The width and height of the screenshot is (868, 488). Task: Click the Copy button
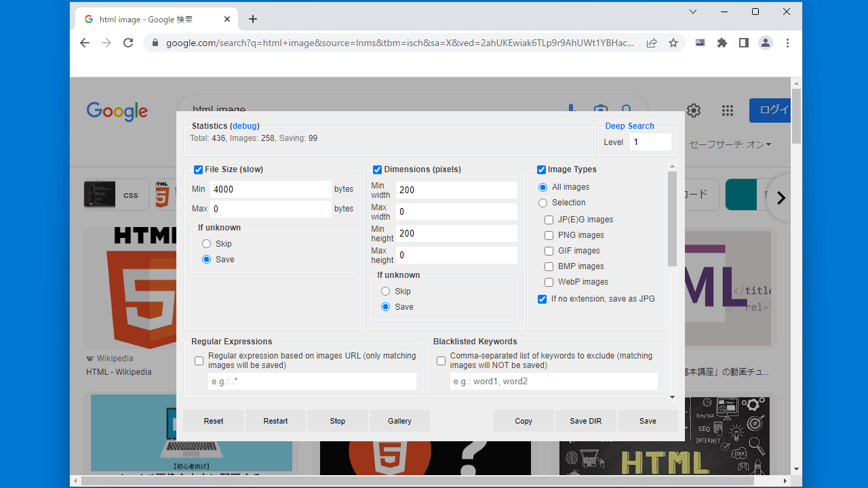[x=524, y=421]
